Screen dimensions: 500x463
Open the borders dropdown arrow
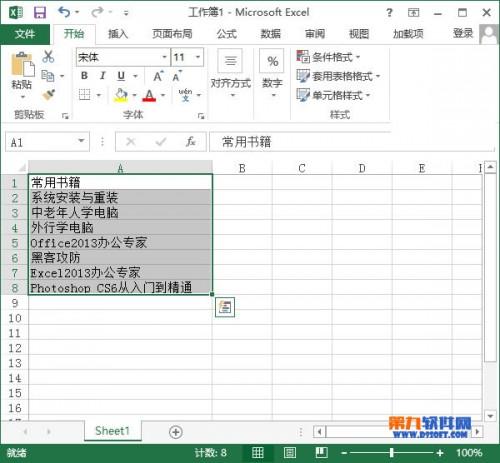99,95
